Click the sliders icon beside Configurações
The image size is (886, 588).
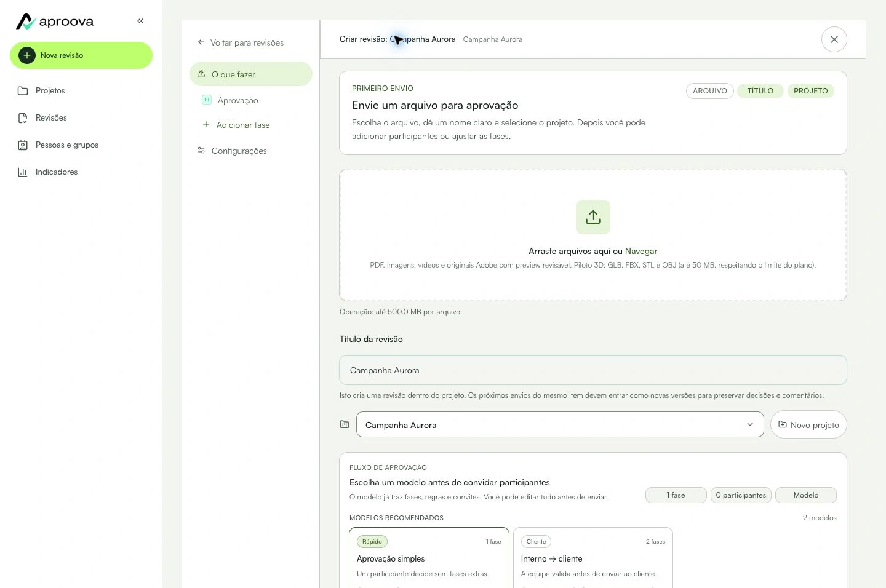click(x=201, y=150)
